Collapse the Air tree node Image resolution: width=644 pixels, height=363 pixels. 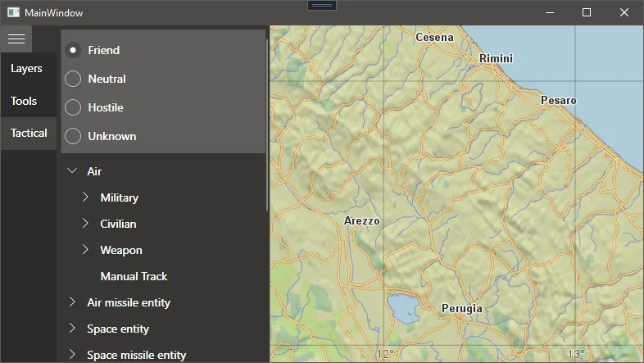click(72, 171)
